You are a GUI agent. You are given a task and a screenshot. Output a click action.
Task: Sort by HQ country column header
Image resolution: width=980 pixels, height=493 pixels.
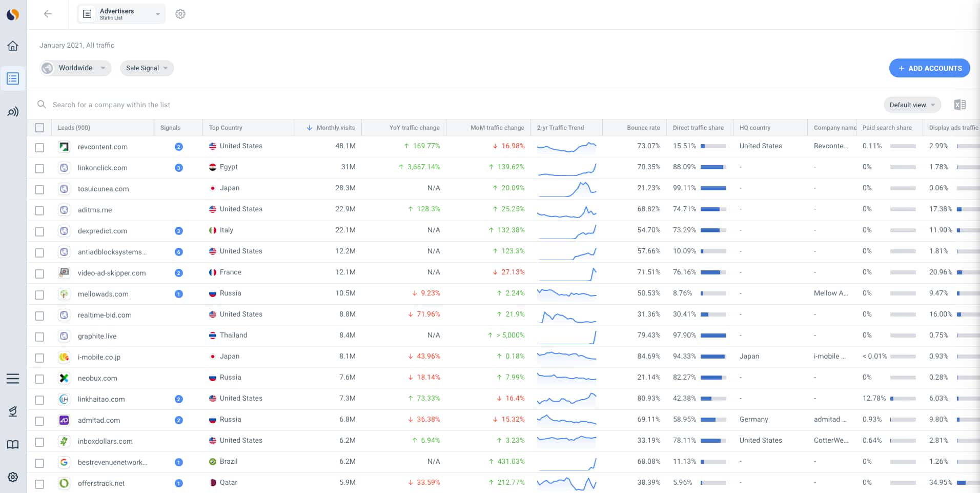(x=754, y=128)
